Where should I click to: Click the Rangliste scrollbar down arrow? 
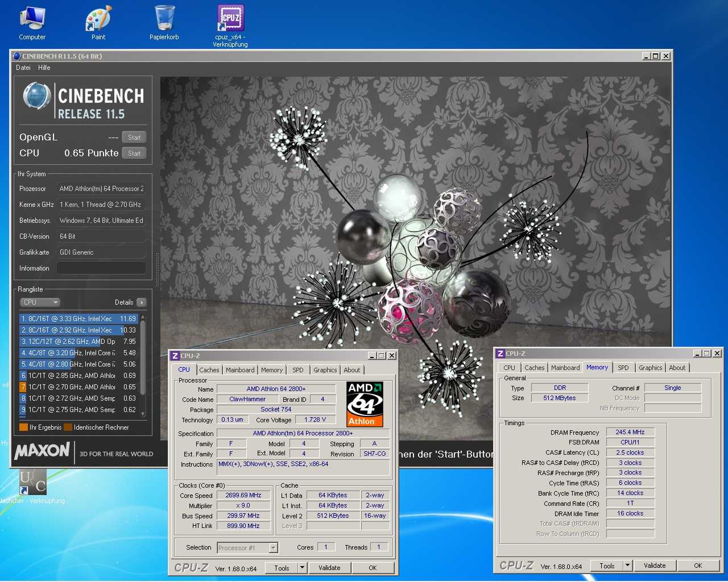(x=143, y=414)
